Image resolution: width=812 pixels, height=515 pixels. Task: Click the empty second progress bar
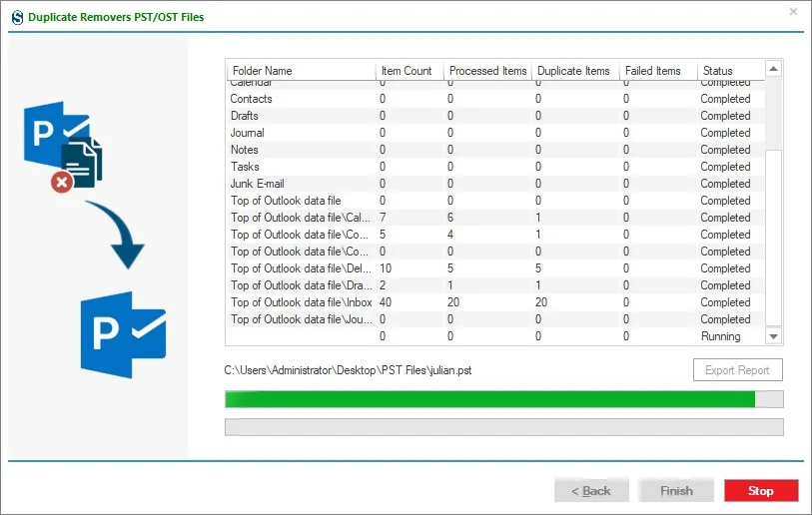[x=503, y=427]
